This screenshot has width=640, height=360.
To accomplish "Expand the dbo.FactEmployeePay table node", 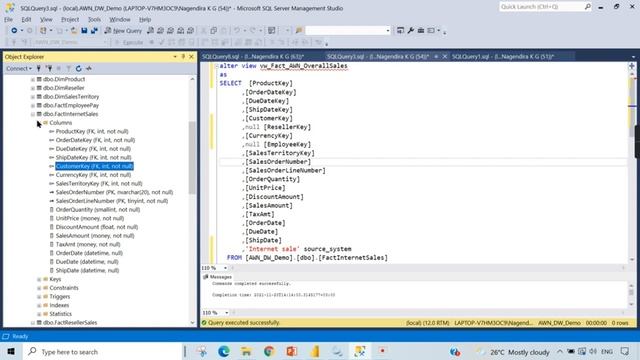I will 33,105.
